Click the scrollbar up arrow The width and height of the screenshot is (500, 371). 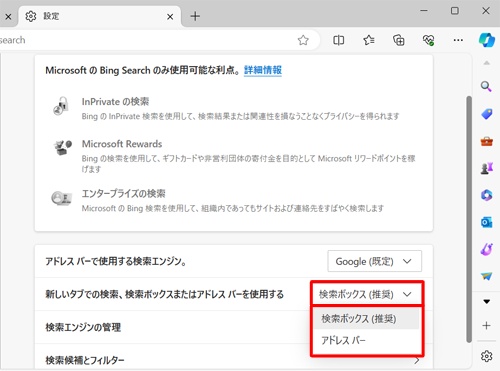tap(487, 63)
